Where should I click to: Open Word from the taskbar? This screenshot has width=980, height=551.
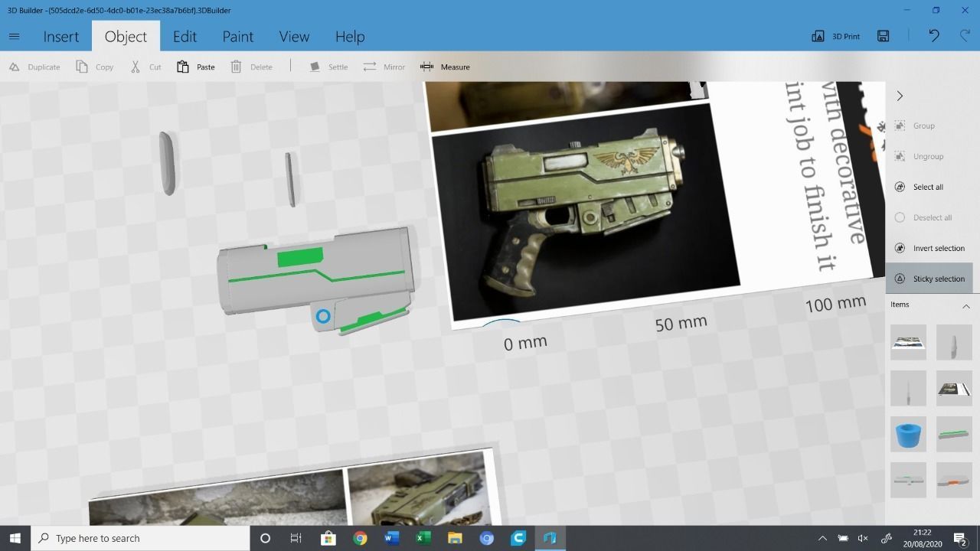(x=391, y=538)
